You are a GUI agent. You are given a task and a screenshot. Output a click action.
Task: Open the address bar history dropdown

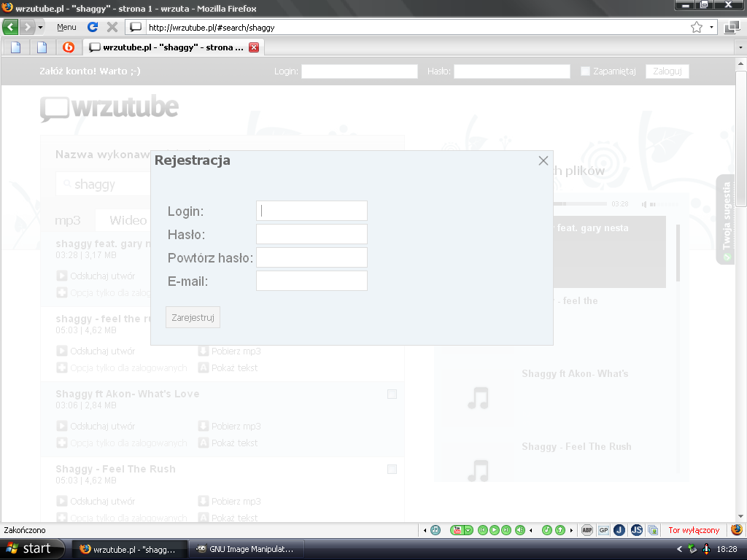tap(711, 27)
